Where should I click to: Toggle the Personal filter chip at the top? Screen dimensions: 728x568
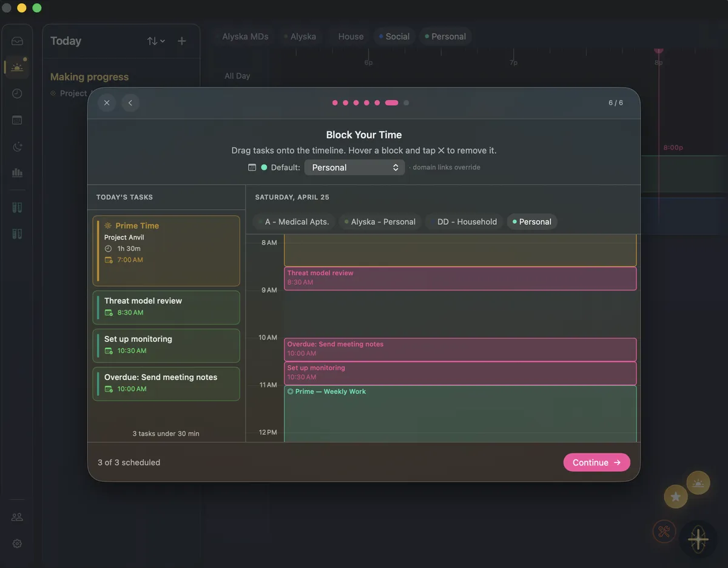click(445, 36)
